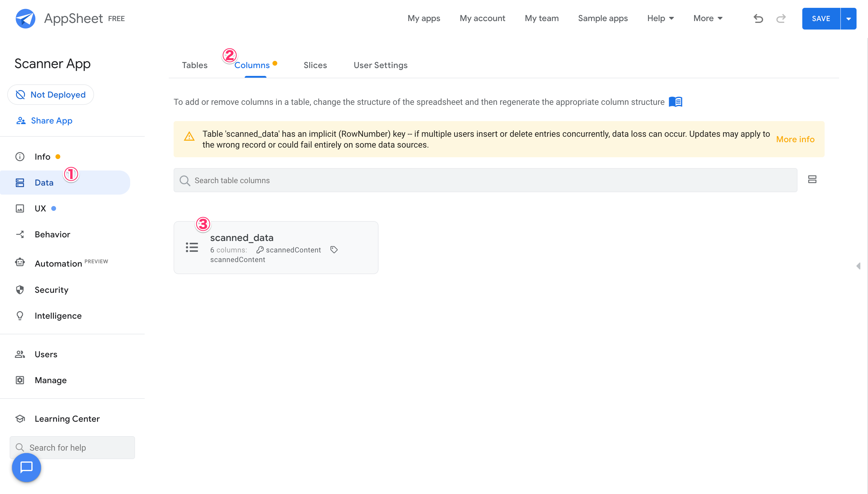Open the User Settings tab
Viewport: 868px width, 494px height.
[380, 65]
